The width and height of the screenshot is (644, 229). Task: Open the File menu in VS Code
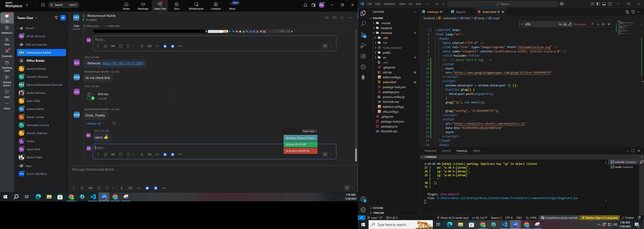(x=369, y=4)
